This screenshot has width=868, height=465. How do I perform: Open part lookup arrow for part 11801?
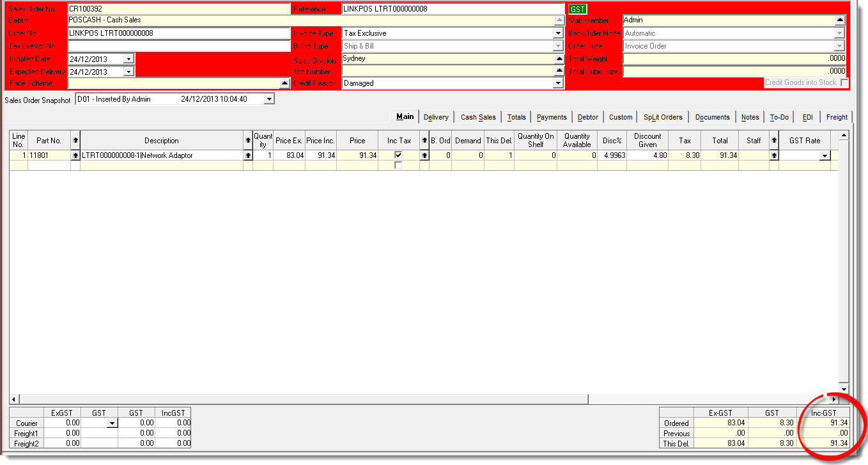click(75, 155)
